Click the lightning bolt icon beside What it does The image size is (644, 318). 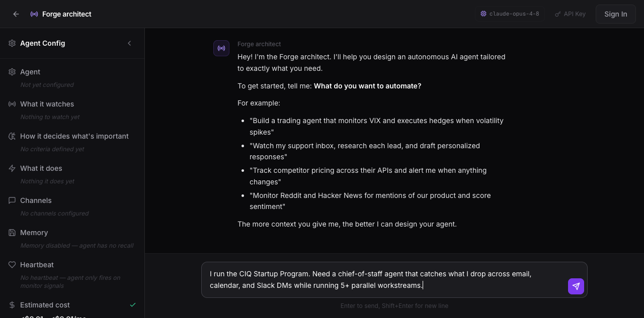tap(12, 168)
